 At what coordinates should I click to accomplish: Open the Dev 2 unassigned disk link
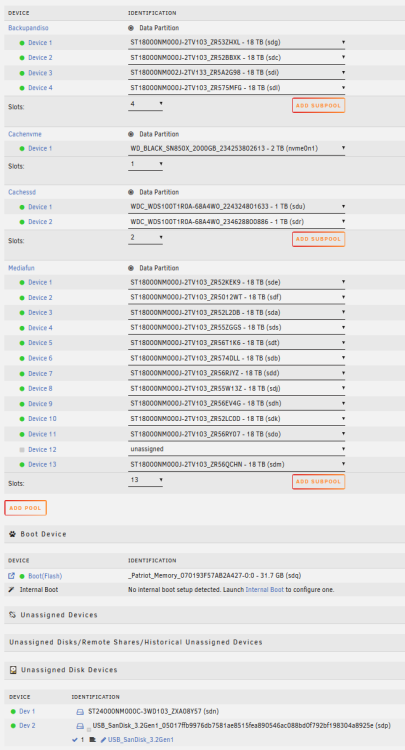pyautogui.click(x=27, y=726)
